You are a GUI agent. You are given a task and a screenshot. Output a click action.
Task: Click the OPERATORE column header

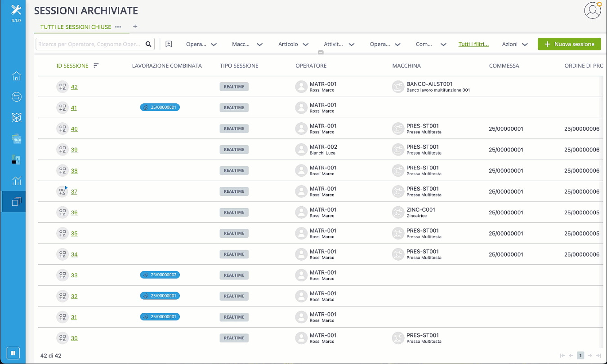point(311,66)
